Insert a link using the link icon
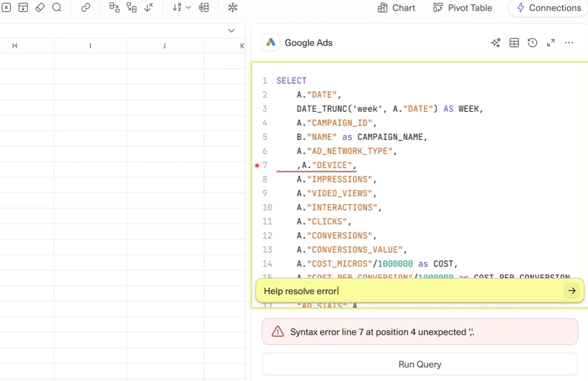Screen dimensions: 588x381 pyautogui.click(x=86, y=7)
